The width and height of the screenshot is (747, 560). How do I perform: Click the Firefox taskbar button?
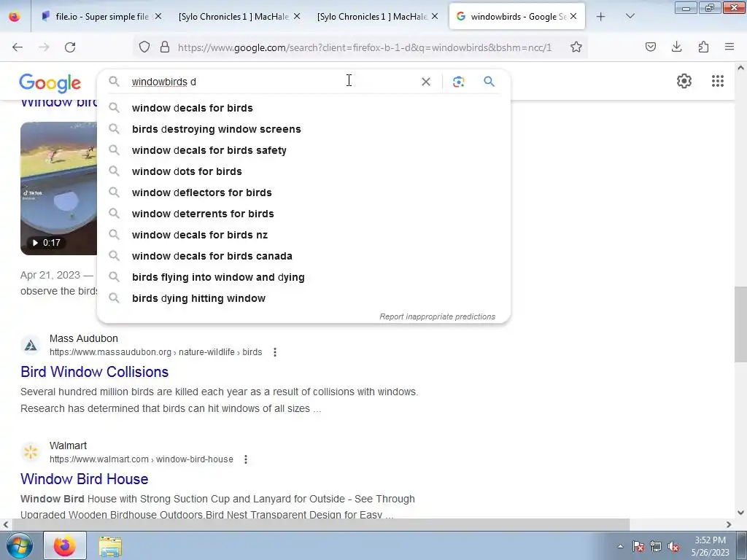click(x=65, y=545)
